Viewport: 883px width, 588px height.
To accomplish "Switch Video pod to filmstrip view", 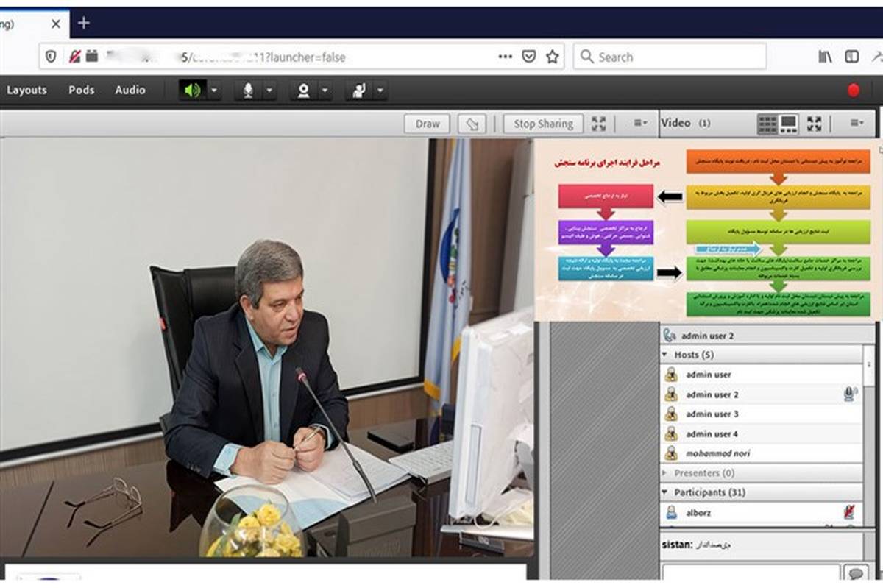I will (x=789, y=124).
